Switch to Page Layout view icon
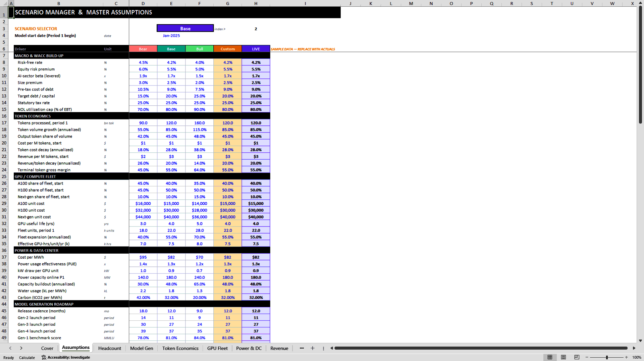Image resolution: width=644 pixels, height=361 pixels. click(563, 357)
